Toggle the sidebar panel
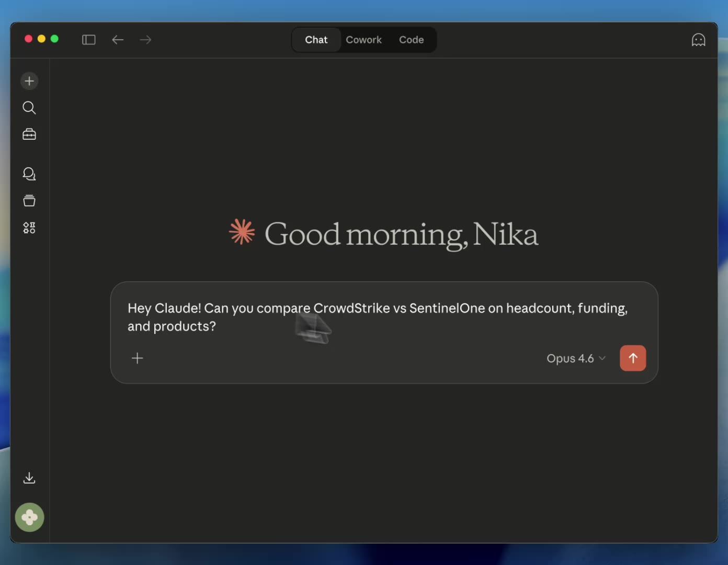 [x=89, y=40]
